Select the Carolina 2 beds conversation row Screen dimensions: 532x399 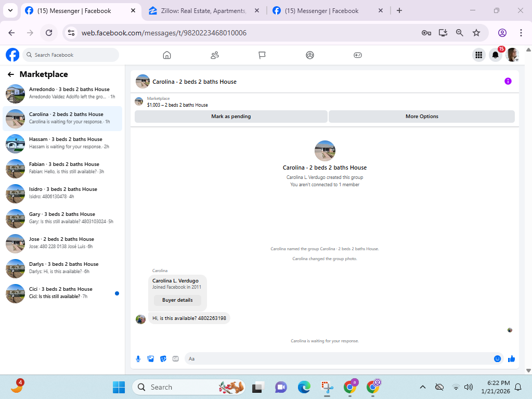coord(62,119)
